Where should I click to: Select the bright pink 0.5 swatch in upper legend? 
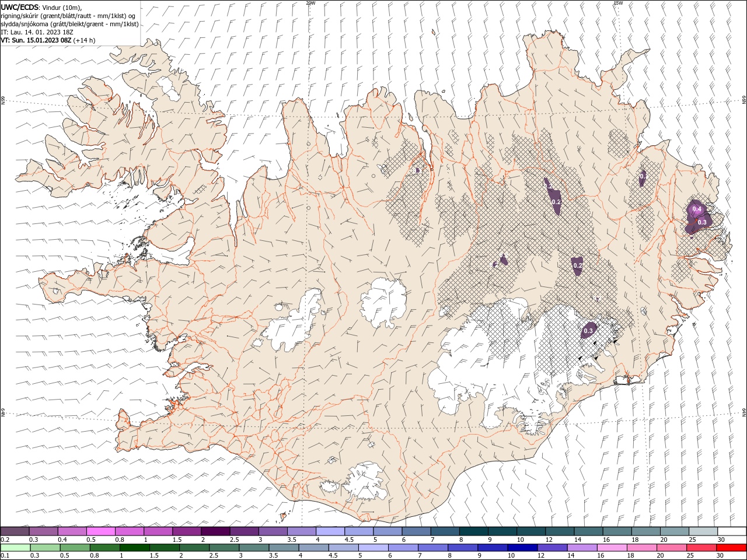pyautogui.click(x=101, y=531)
